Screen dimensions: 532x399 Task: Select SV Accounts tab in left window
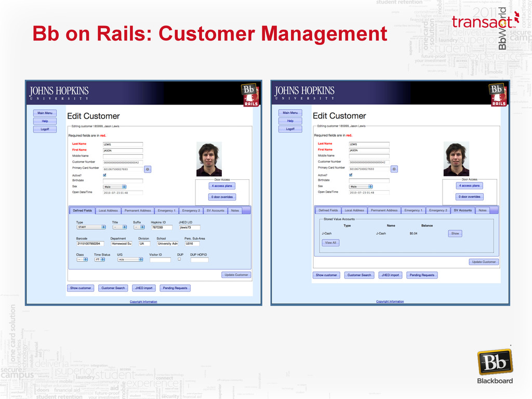(x=216, y=211)
